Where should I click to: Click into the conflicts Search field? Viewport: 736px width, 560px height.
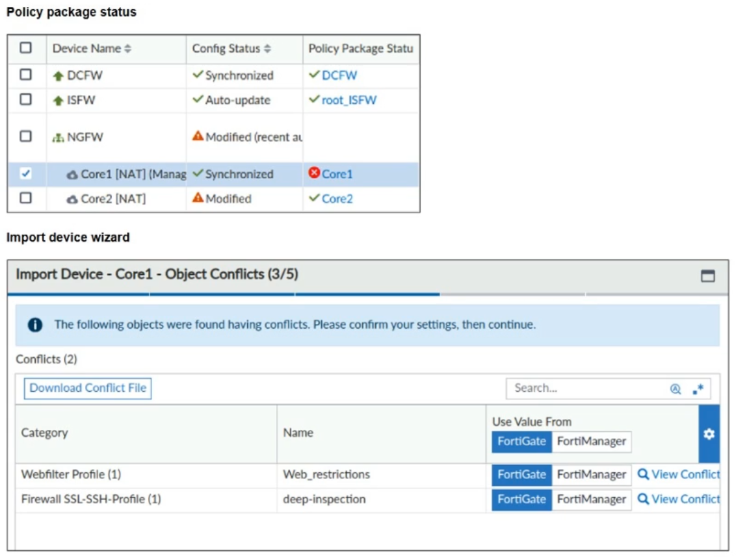pyautogui.click(x=585, y=388)
